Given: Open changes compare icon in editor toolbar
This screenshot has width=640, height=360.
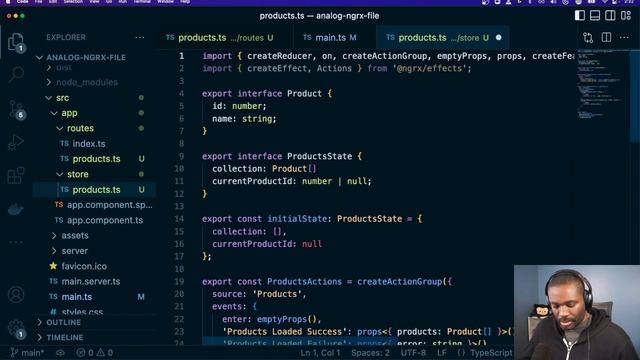Looking at the screenshot, I should coord(588,38).
